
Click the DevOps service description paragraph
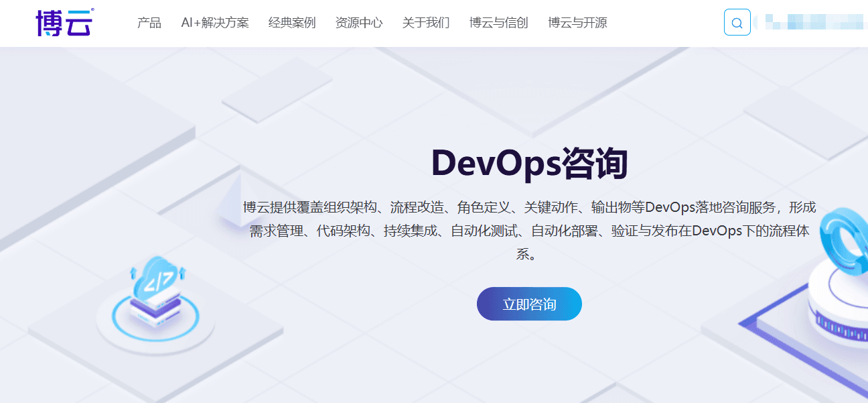(x=529, y=231)
